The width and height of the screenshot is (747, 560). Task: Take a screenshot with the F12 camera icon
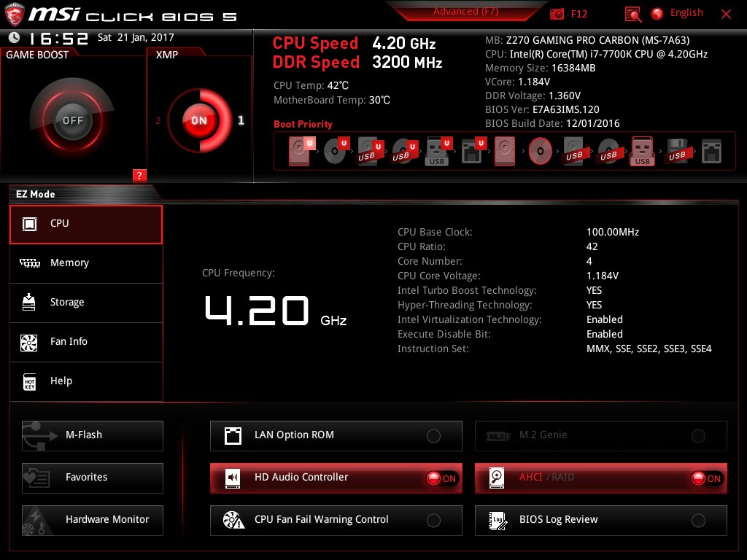[x=557, y=14]
